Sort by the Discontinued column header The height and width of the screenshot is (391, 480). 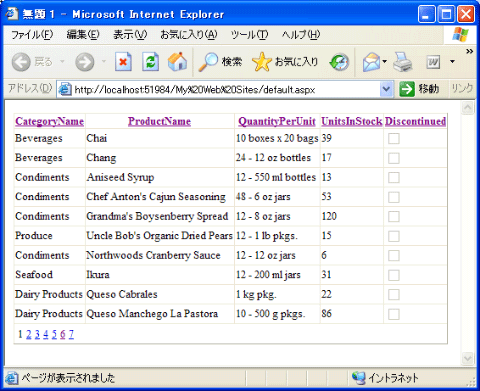tap(415, 121)
